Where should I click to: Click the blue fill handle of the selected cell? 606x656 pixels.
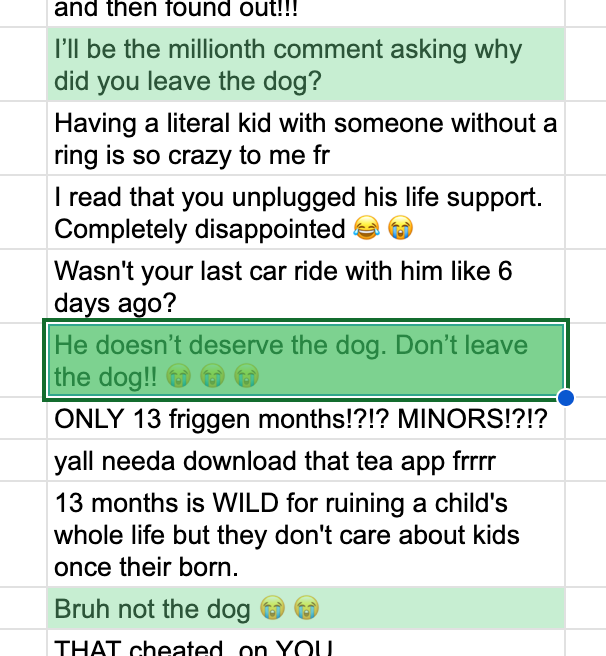tap(565, 398)
